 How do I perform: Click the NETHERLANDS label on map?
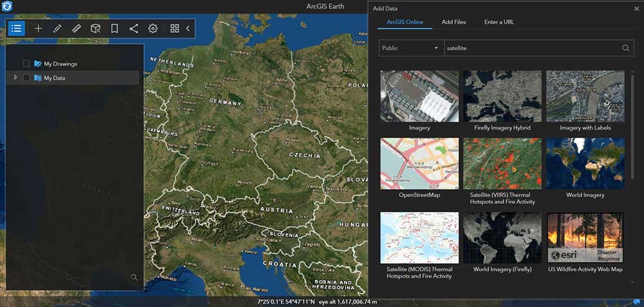click(172, 62)
